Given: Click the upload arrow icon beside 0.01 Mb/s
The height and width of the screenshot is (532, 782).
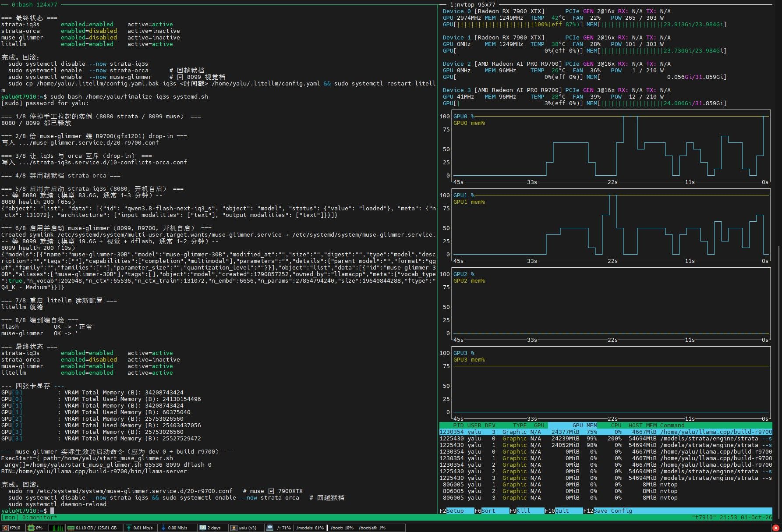Looking at the screenshot, I should point(129,528).
